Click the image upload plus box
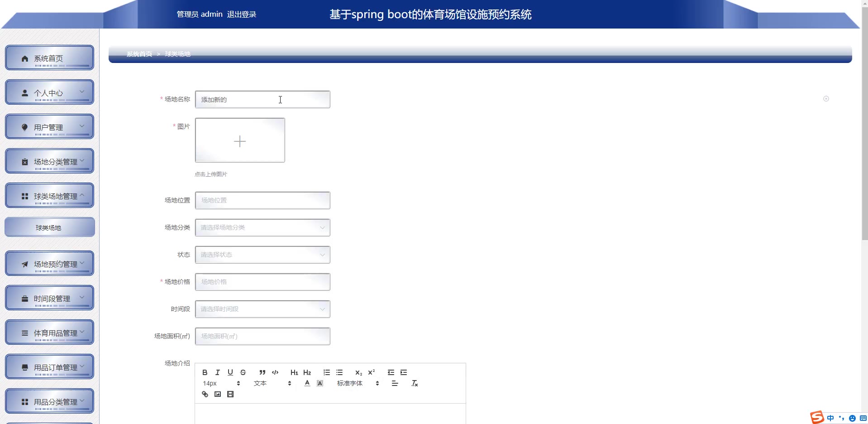Screen dimensions: 868x424 click(240, 140)
